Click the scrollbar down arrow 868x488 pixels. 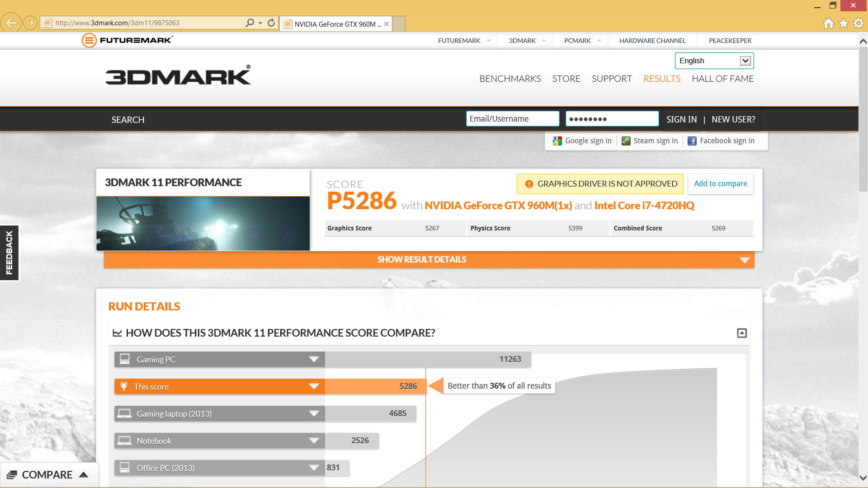pos(863,478)
